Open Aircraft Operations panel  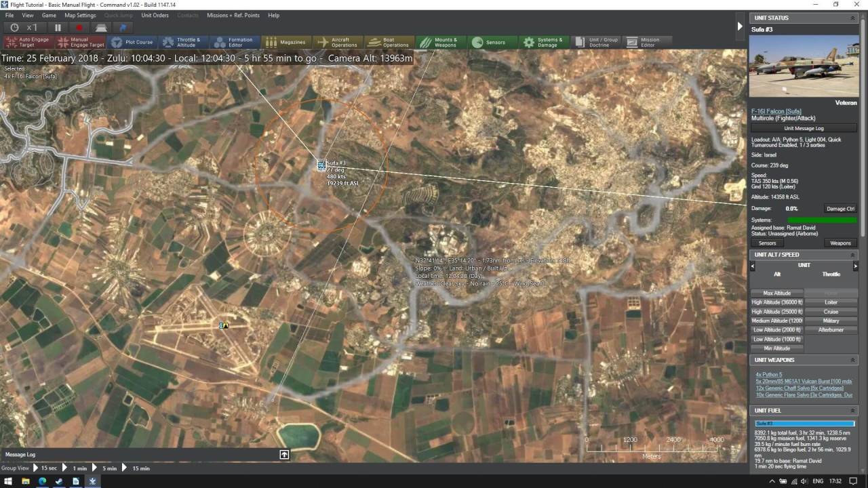(338, 42)
